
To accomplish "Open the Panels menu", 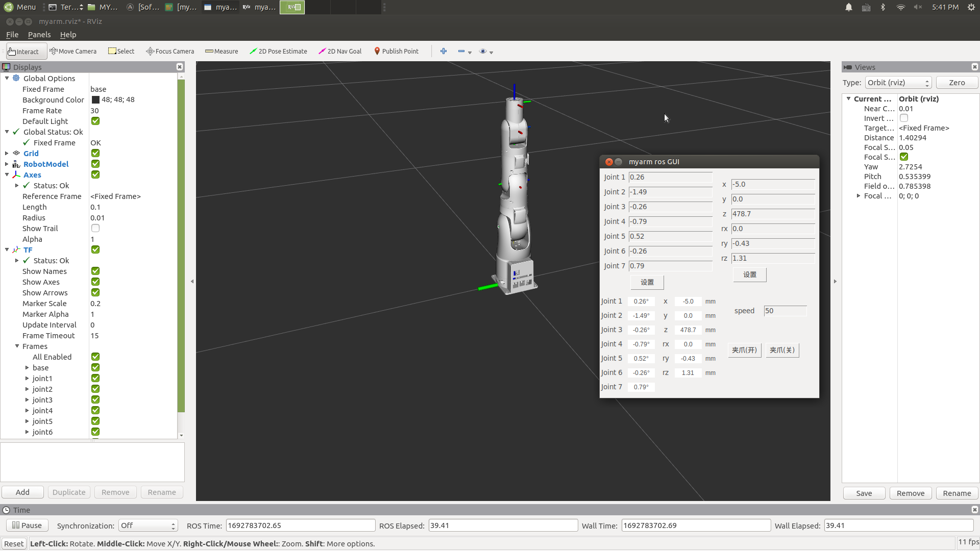I will pos(39,35).
